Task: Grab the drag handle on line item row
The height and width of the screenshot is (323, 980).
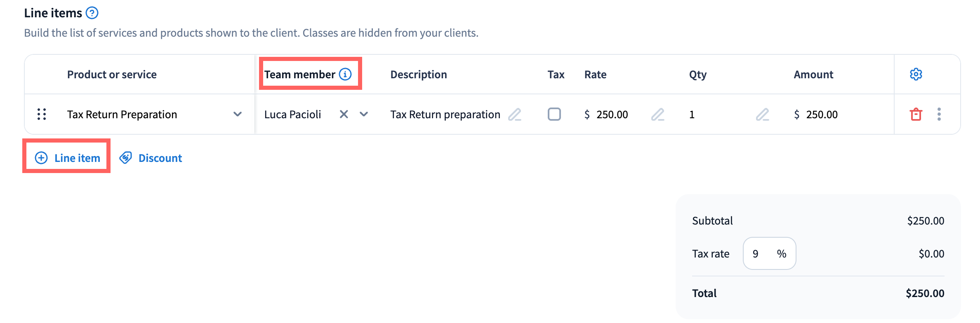Action: click(x=42, y=114)
